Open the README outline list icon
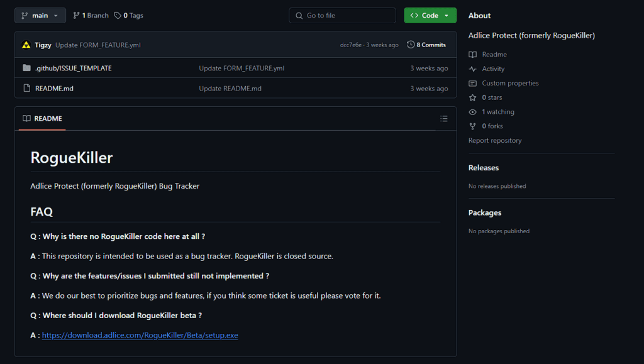This screenshot has width=644, height=364. (x=443, y=119)
